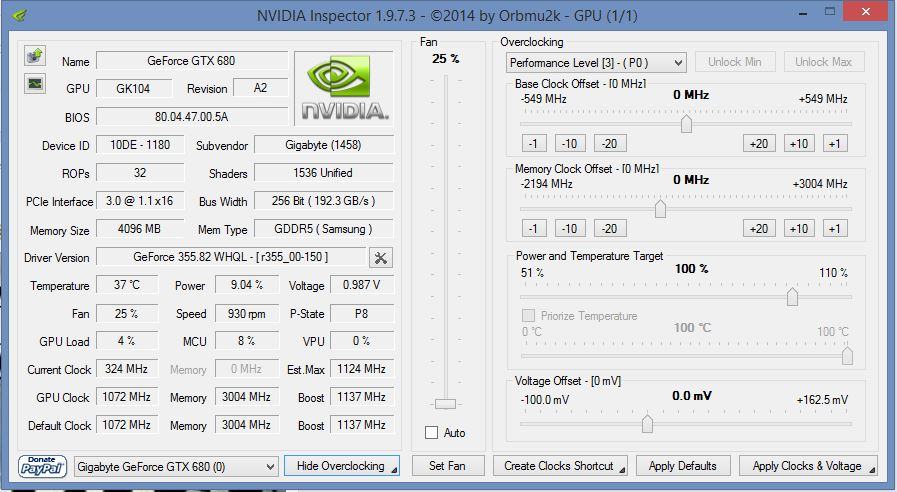The width and height of the screenshot is (897, 492).
Task: Click the P-State value P8
Action: click(x=362, y=313)
